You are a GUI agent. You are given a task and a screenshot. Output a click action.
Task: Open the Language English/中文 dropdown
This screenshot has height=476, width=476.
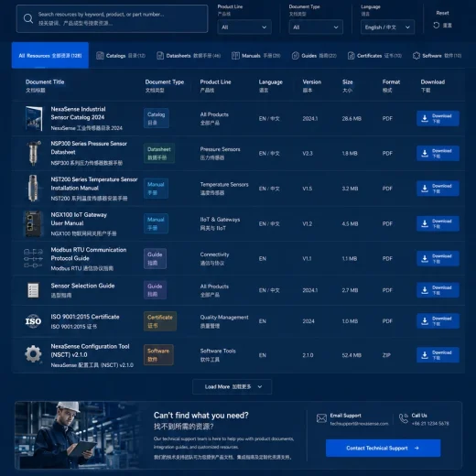[x=387, y=27]
